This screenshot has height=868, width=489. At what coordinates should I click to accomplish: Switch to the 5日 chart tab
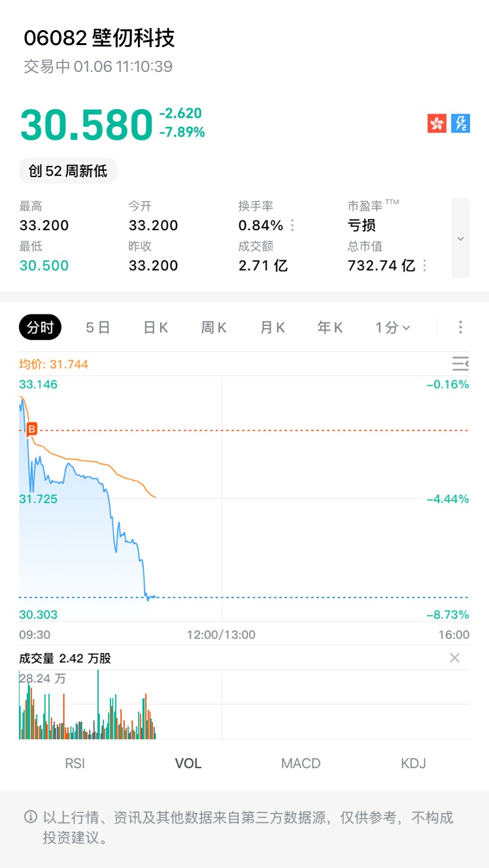coord(98,327)
